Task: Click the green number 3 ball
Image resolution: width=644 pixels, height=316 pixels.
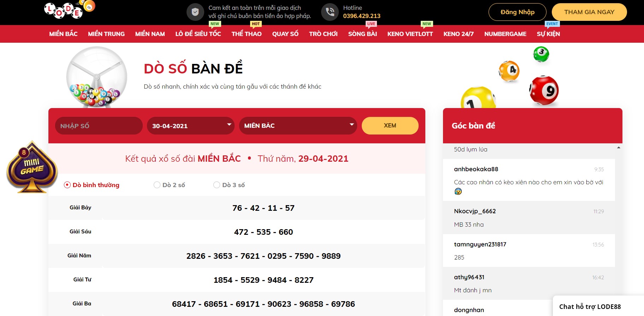Action: [x=541, y=54]
